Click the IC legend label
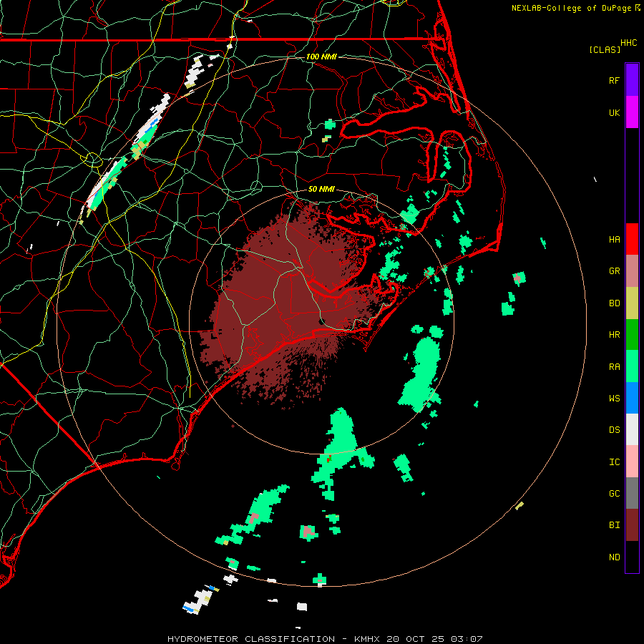Image resolution: width=644 pixels, height=644 pixels. click(x=614, y=462)
